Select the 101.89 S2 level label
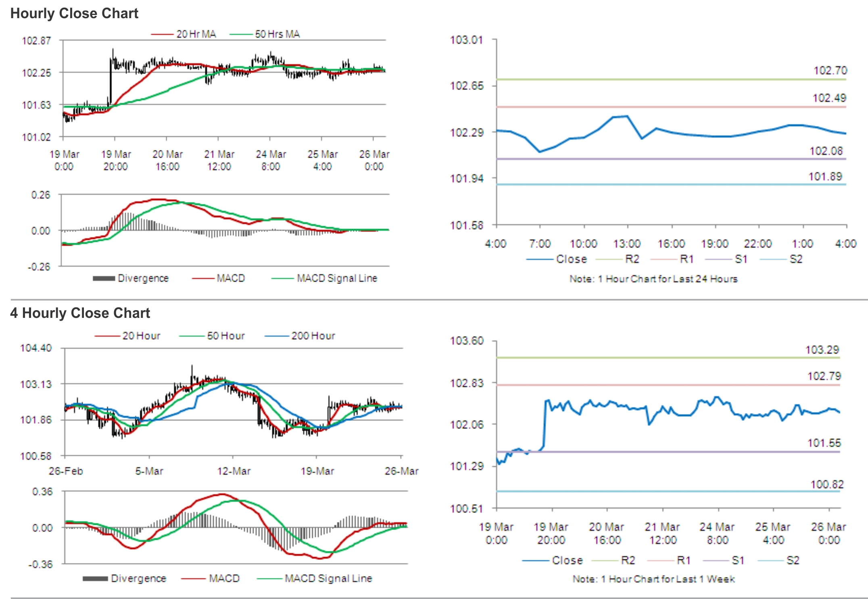Viewport: 868px width, 599px height. pos(825,176)
